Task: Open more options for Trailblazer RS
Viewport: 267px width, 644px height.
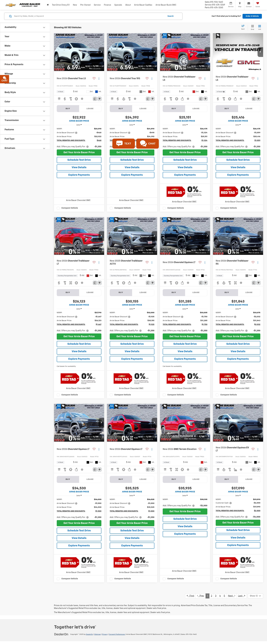Action: (258, 262)
